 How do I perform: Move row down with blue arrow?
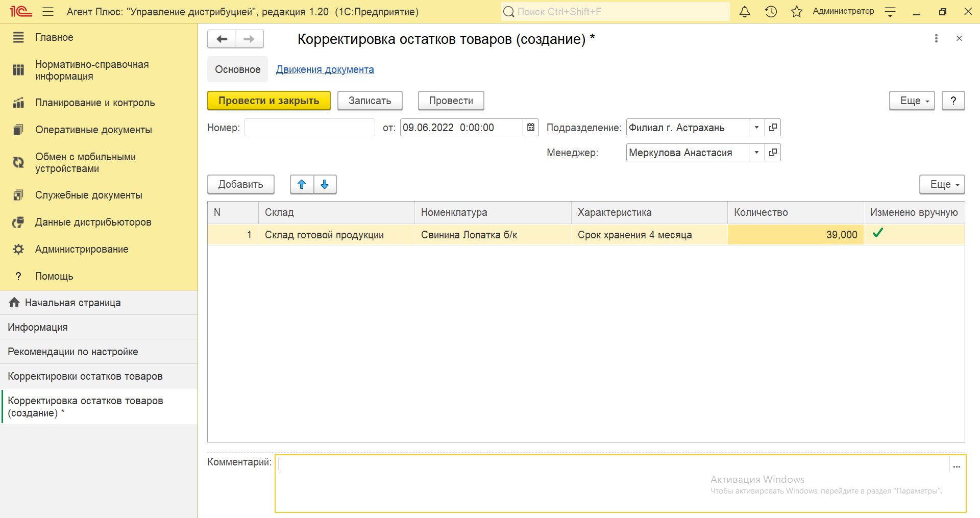325,184
